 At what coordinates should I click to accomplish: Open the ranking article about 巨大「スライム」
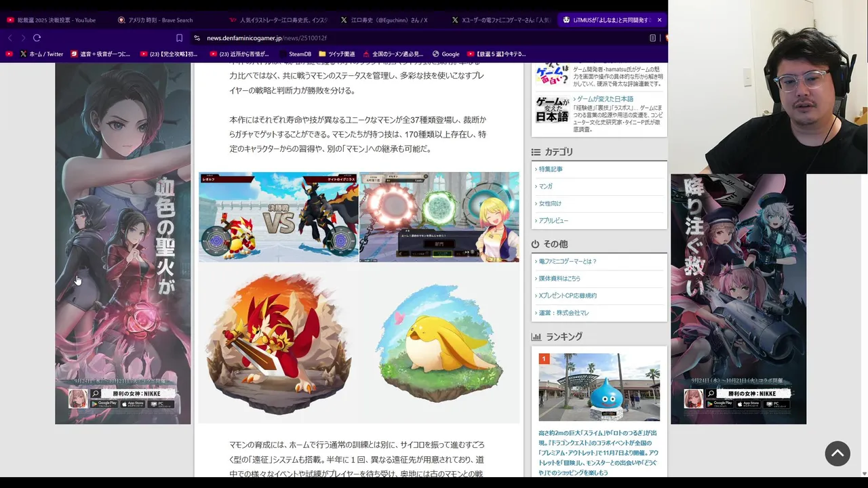[x=599, y=452]
